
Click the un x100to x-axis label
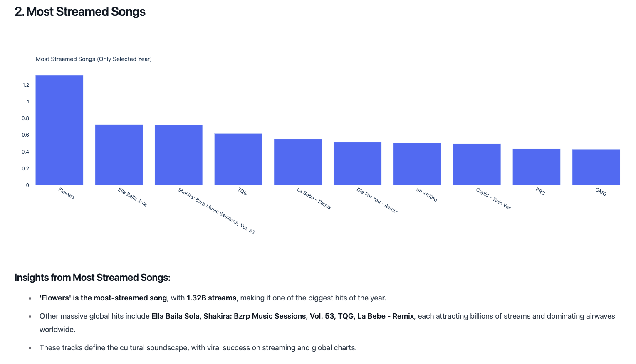click(427, 195)
